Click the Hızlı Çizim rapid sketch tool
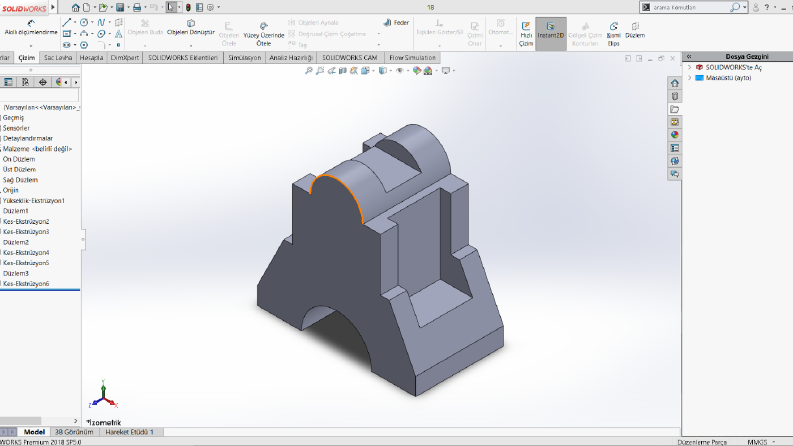This screenshot has height=446, width=793. tap(526, 34)
